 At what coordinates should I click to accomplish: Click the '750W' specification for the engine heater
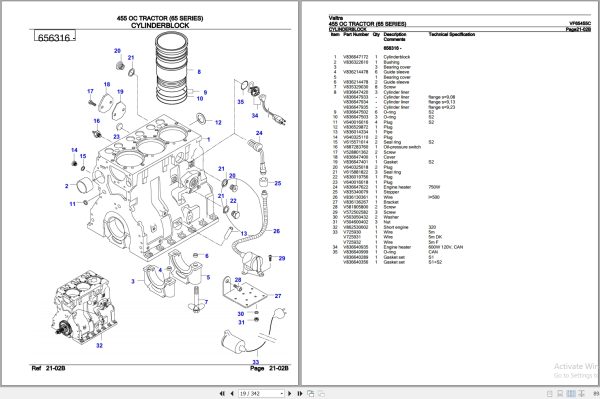(x=434, y=187)
